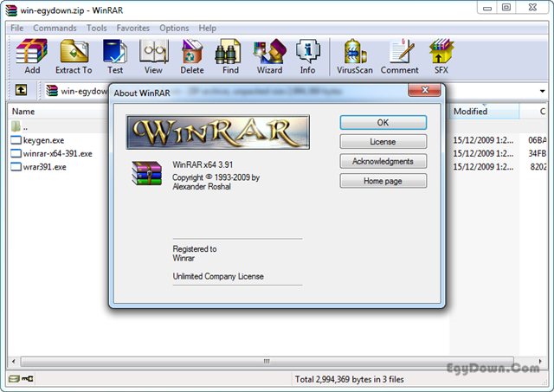
Task: Click the Add archive toolbar icon
Action: (32, 51)
